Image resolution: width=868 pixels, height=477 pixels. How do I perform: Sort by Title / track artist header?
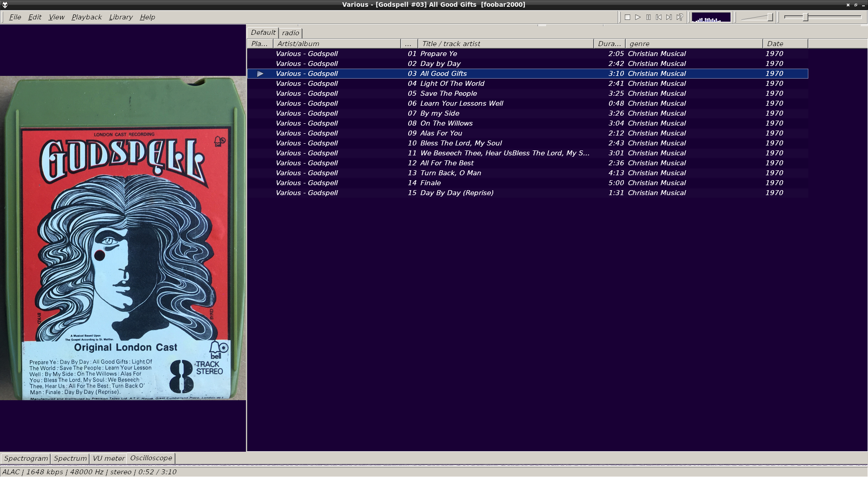pos(505,44)
